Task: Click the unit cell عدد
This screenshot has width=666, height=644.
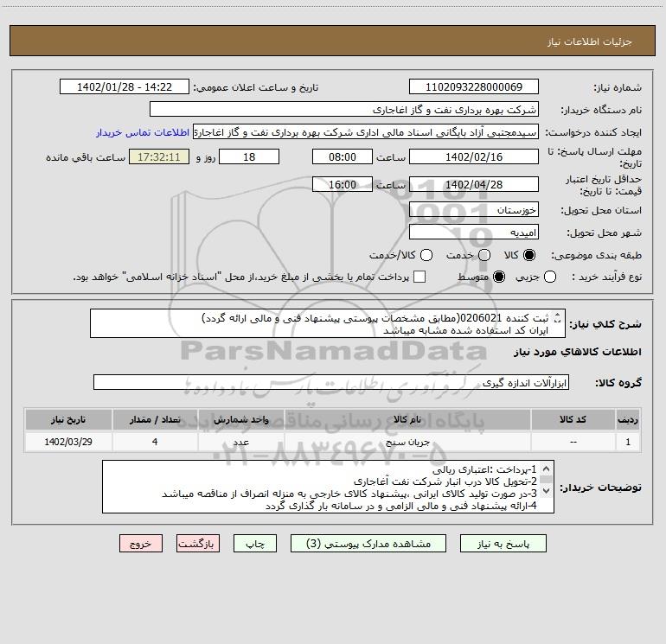Action: pos(240,442)
